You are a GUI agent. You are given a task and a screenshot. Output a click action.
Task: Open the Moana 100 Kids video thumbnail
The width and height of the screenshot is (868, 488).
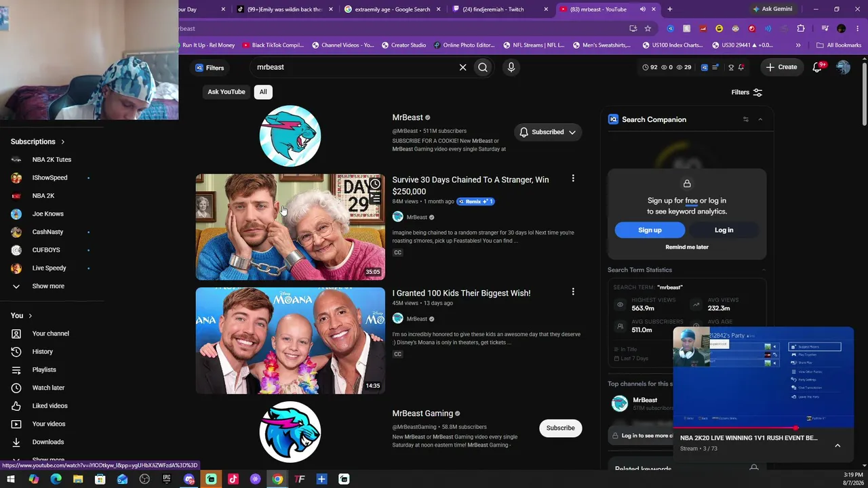(290, 340)
